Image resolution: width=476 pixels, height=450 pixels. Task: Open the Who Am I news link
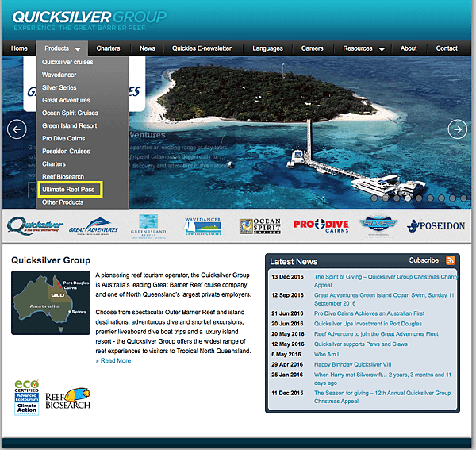pyautogui.click(x=326, y=354)
